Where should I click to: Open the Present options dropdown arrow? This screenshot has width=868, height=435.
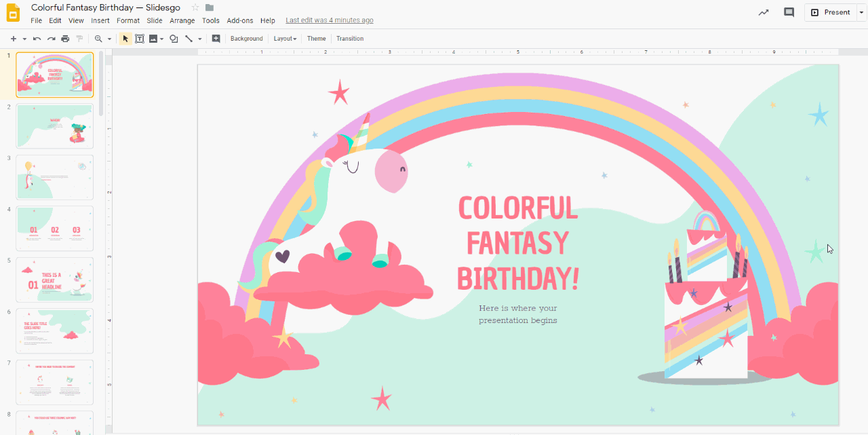point(861,12)
